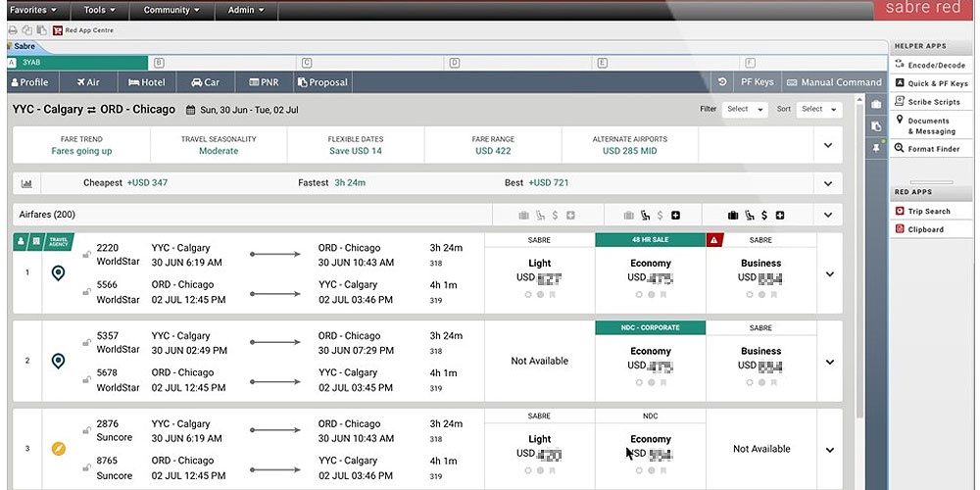This screenshot has width=980, height=490.
Task: Click the copy icon beside the printer
Action: (26, 30)
